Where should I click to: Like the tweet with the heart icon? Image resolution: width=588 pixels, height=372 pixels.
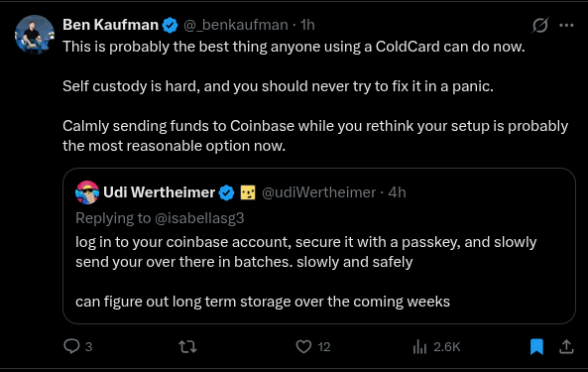click(303, 346)
